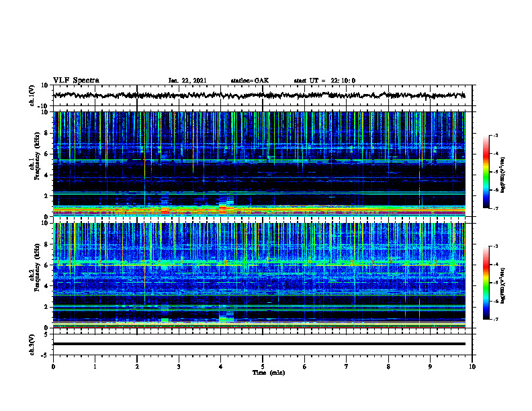
Task: Click the "VLF Spectra" plot title
Action: 76,81
